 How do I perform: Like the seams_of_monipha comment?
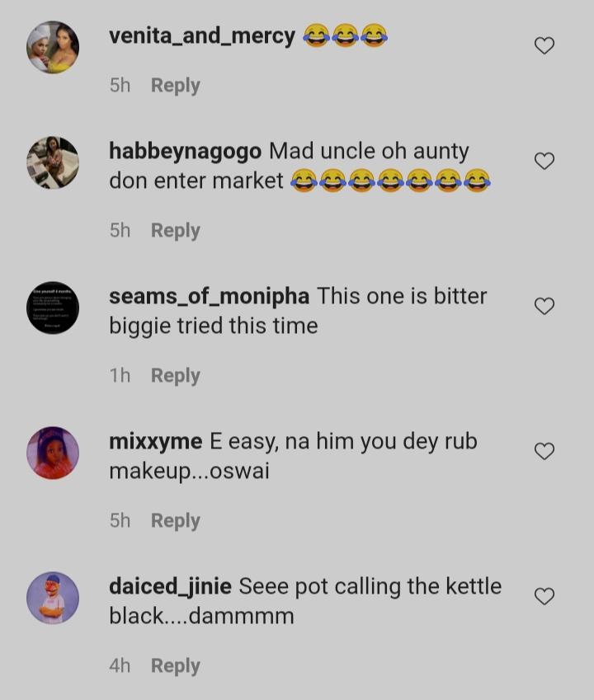point(544,306)
